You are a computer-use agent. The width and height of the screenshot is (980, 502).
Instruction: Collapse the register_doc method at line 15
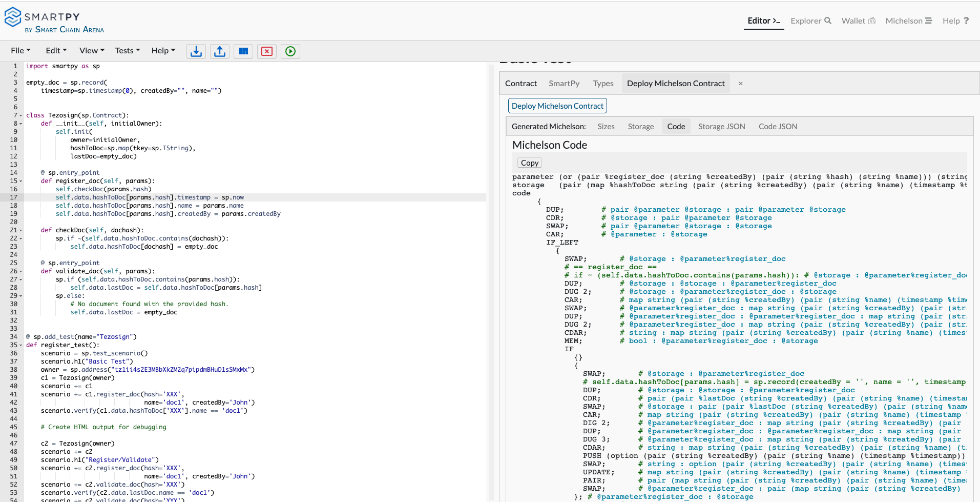(21, 182)
